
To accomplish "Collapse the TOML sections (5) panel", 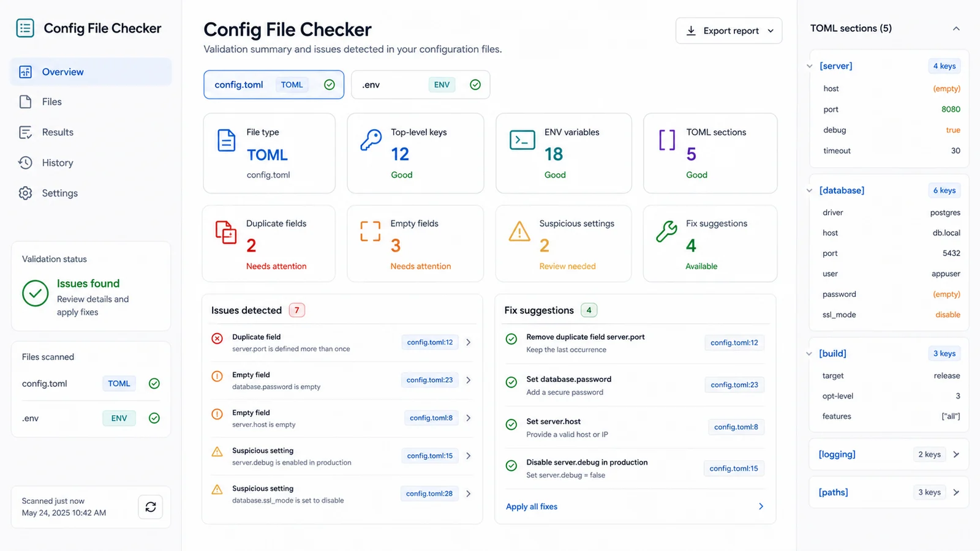I will (956, 29).
